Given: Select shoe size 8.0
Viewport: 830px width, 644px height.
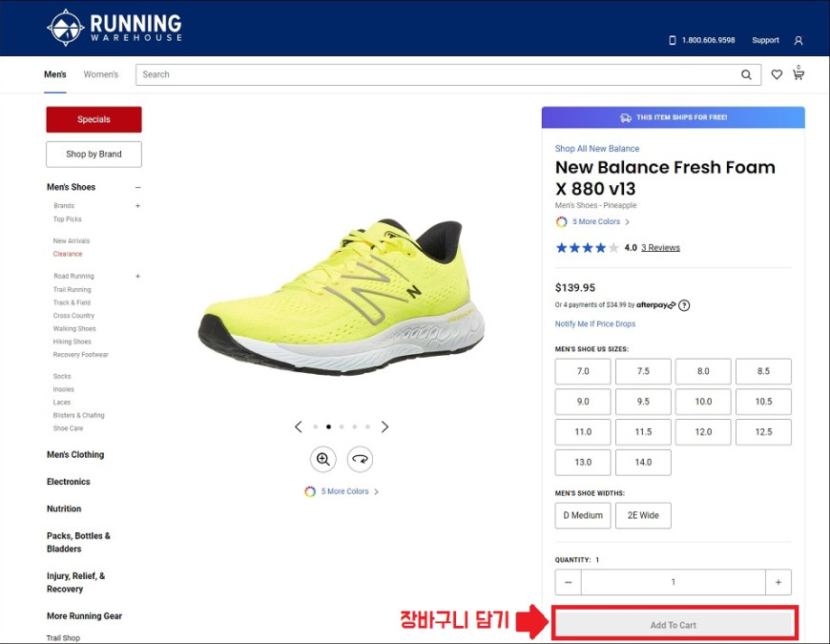Looking at the screenshot, I should (x=703, y=371).
